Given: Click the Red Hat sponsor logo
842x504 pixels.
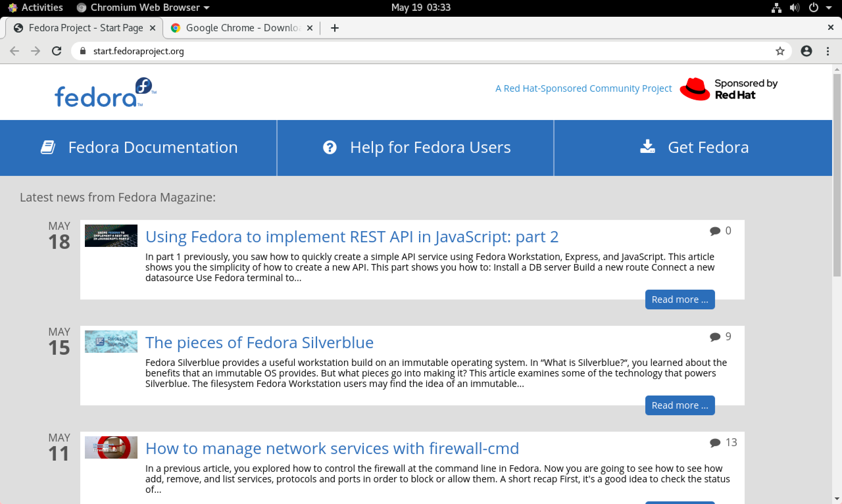Looking at the screenshot, I should 728,89.
